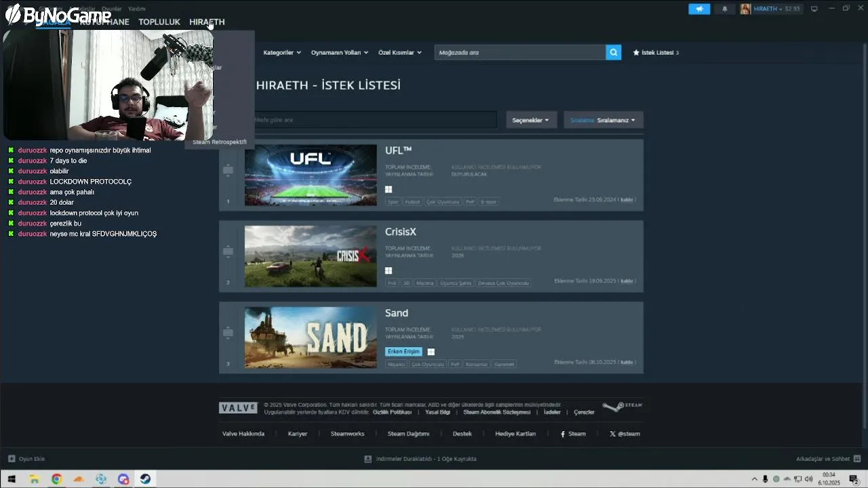868x488 pixels.
Task: Open the TOPLULUK menu
Action: pos(159,22)
